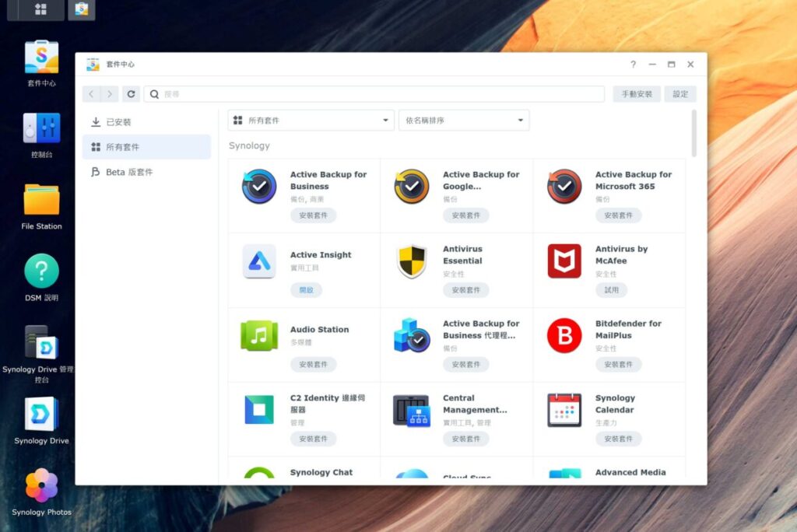Screen dimensions: 797x532
Task: Install Active Backup for Business
Action: coord(313,215)
